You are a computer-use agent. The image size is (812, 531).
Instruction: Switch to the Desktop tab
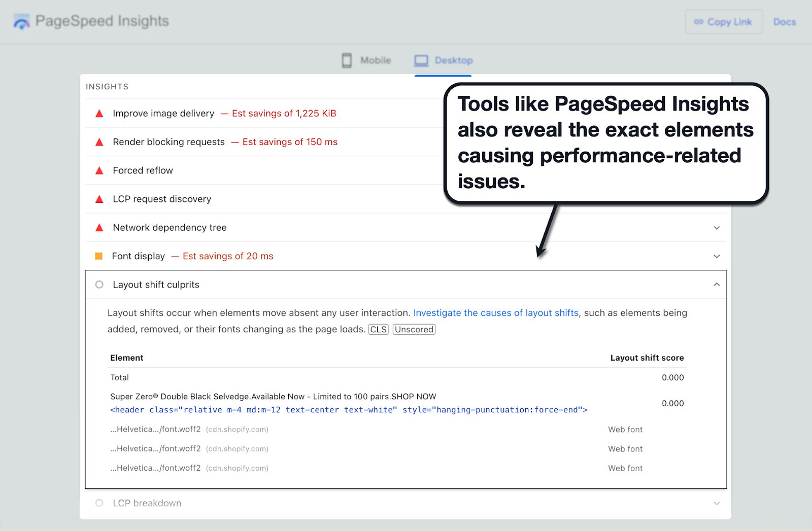point(443,60)
